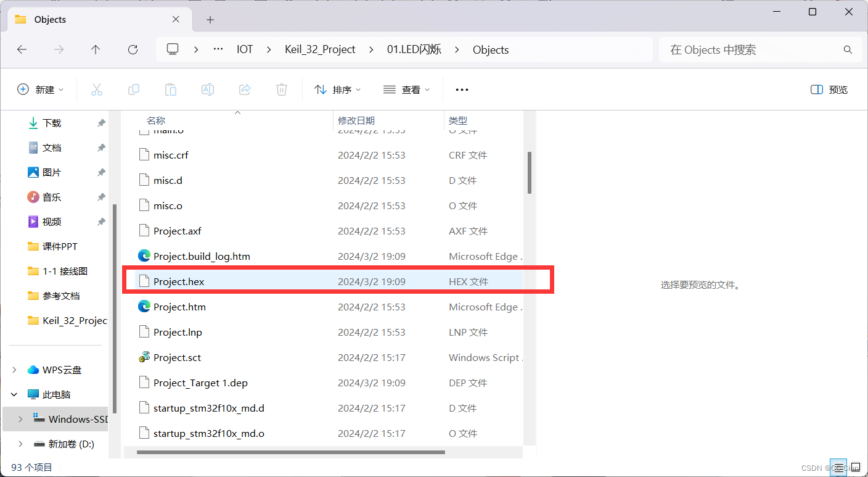Viewport: 868px width, 477px height.
Task: Click the file list horizontal scrollbar
Action: pyautogui.click(x=290, y=452)
